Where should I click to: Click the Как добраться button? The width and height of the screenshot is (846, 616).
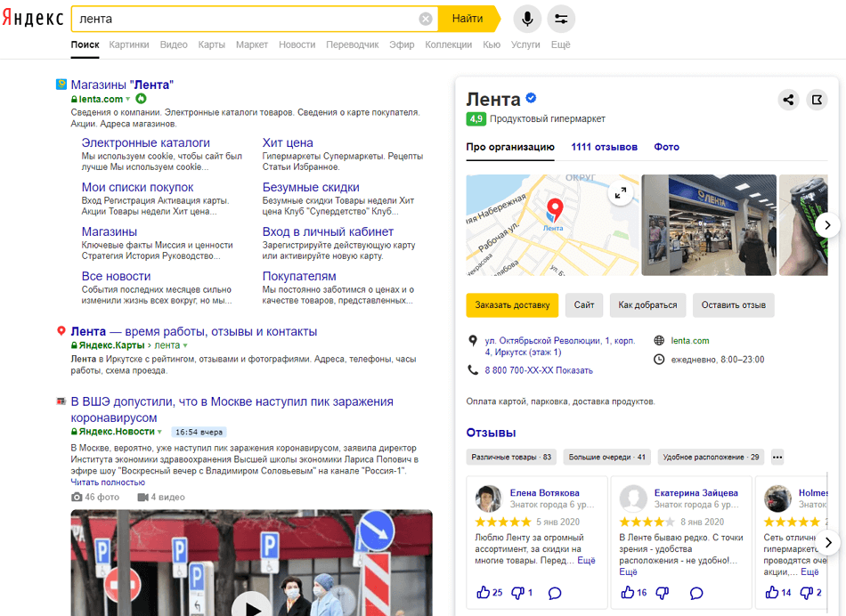pyautogui.click(x=647, y=305)
